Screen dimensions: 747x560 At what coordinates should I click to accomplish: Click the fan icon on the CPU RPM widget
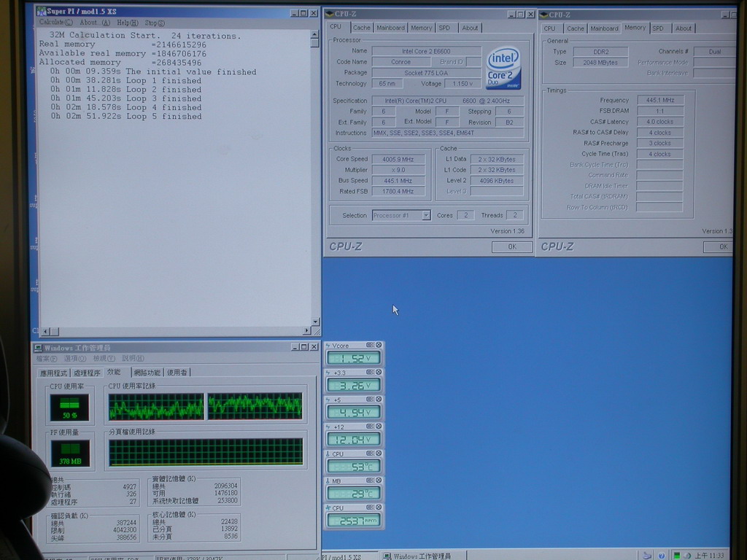[x=328, y=508]
